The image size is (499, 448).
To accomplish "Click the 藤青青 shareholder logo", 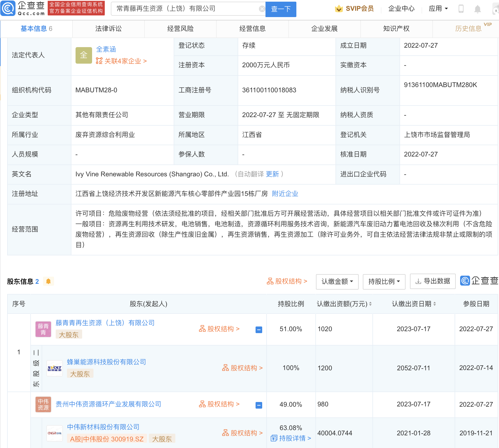I will [43, 329].
